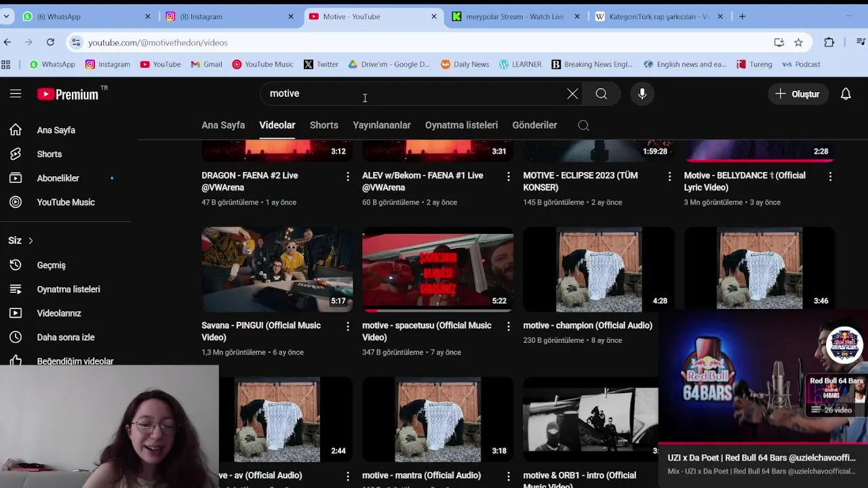
Task: Open the install app icon in address bar
Action: tap(779, 42)
